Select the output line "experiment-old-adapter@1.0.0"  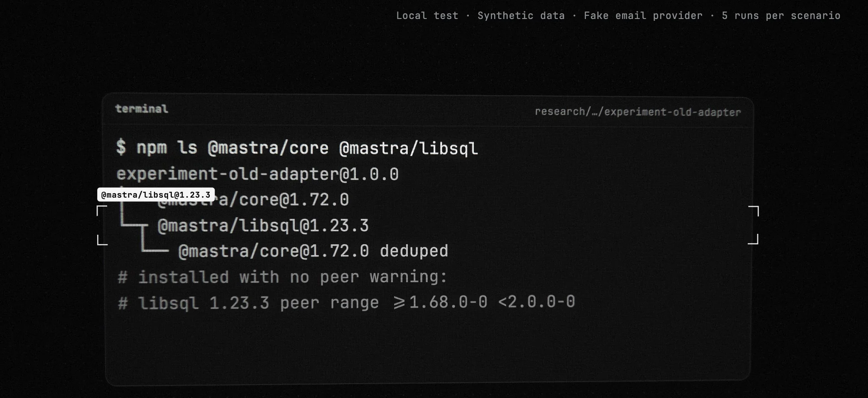tap(258, 174)
